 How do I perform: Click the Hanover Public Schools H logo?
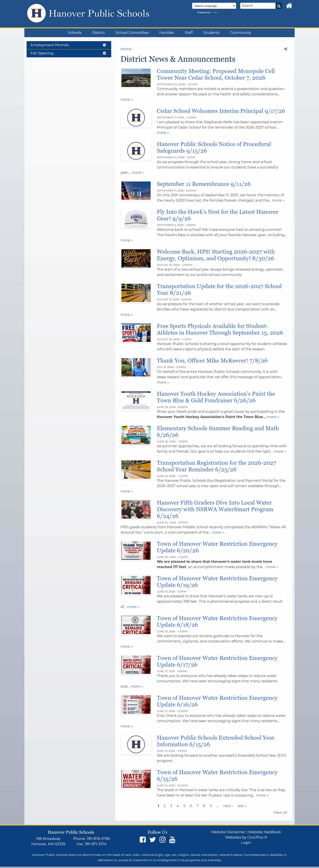pos(36,13)
